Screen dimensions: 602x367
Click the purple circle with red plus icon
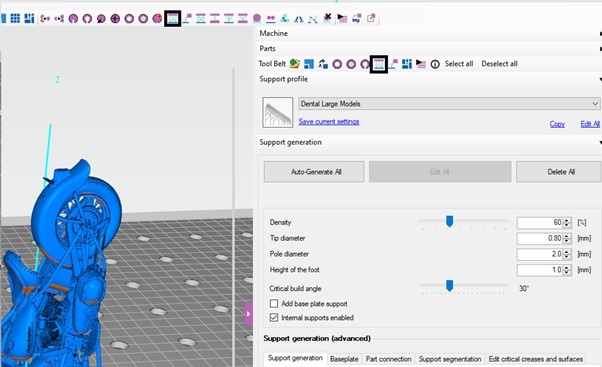157,18
